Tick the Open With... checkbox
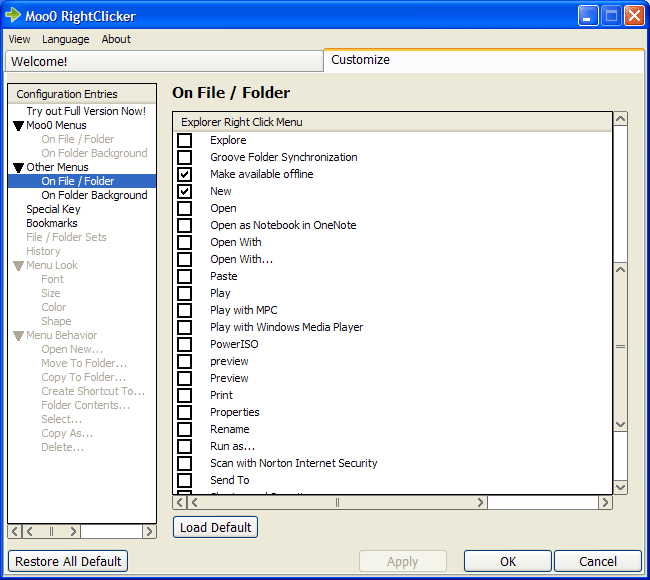Image resolution: width=650 pixels, height=580 pixels. pos(184,259)
